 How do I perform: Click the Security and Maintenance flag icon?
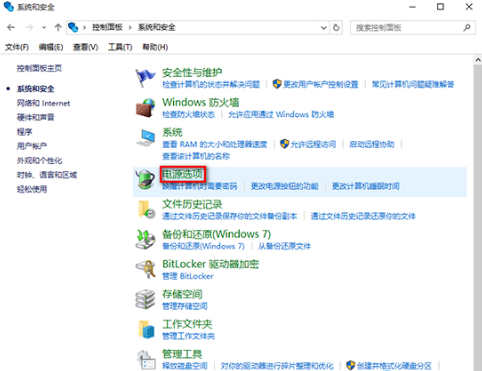pyautogui.click(x=145, y=78)
